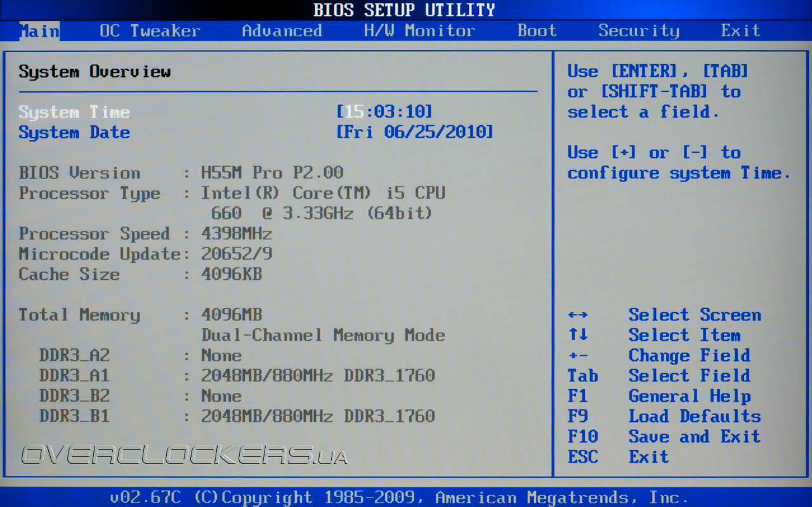Viewport: 812px width, 507px height.
Task: Click the 4398MHz processor speed value
Action: (x=237, y=234)
